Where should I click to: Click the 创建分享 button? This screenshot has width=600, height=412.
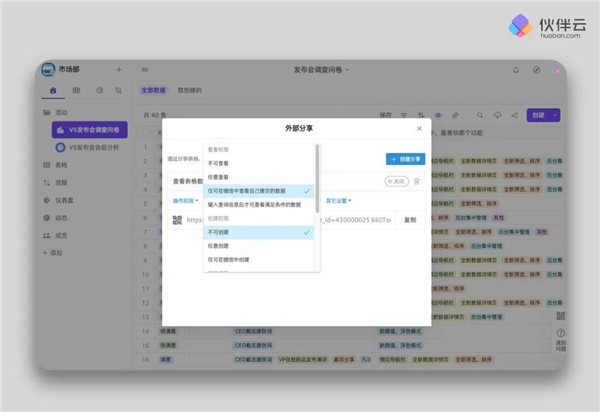(405, 159)
